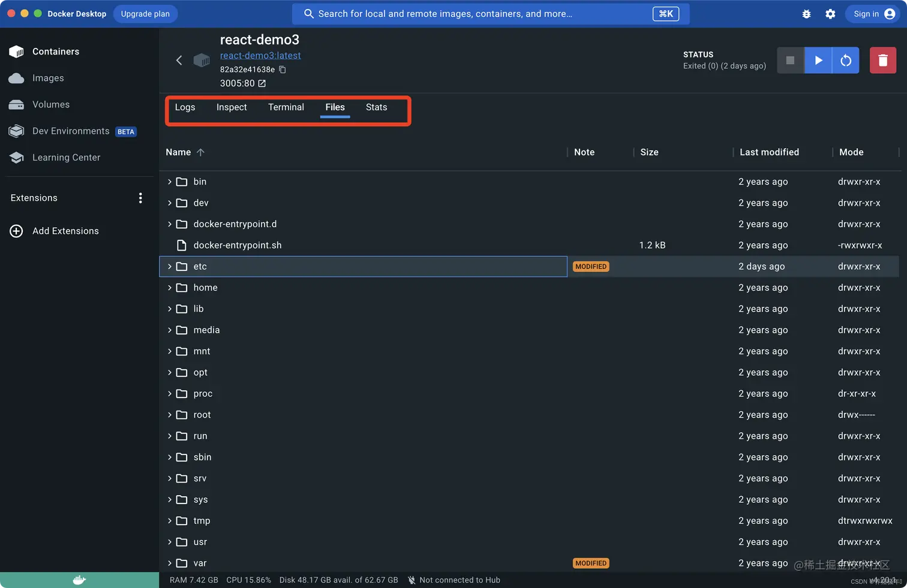Start the react-demo3 container
This screenshot has height=588, width=907.
(x=818, y=60)
